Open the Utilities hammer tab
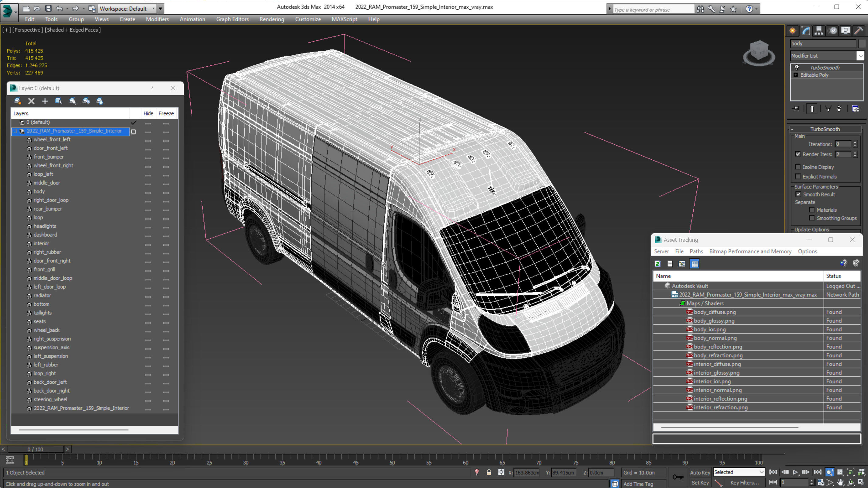This screenshot has height=488, width=868. coord(859,31)
